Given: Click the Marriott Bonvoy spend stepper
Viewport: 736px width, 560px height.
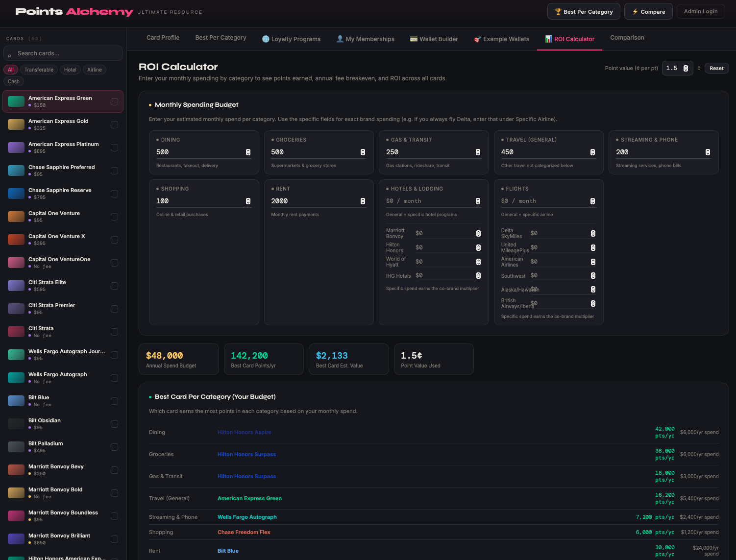Looking at the screenshot, I should [x=478, y=234].
